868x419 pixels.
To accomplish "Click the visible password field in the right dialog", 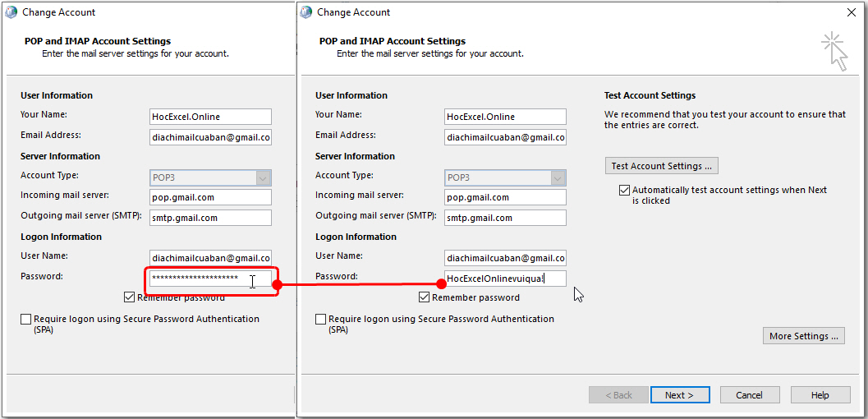I will pos(505,279).
